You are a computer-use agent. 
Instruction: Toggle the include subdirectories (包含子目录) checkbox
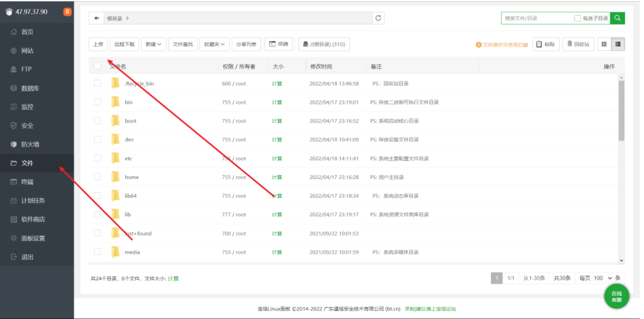click(578, 18)
